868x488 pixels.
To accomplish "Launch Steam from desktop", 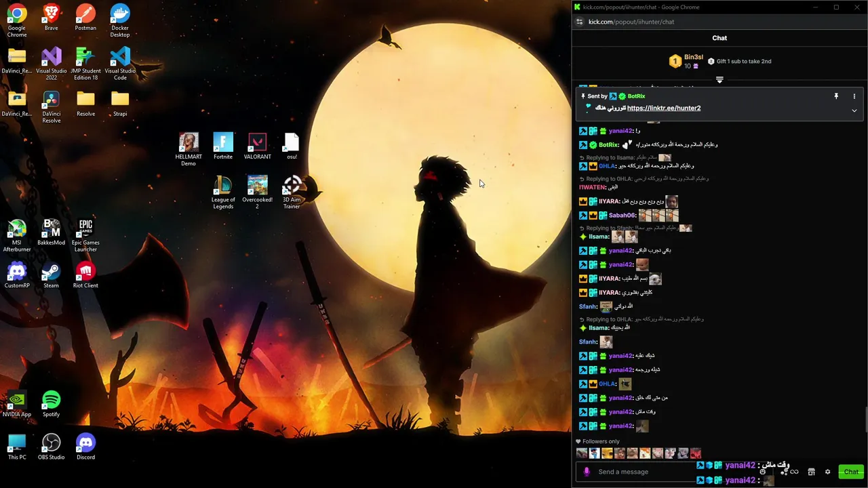I will pyautogui.click(x=51, y=274).
